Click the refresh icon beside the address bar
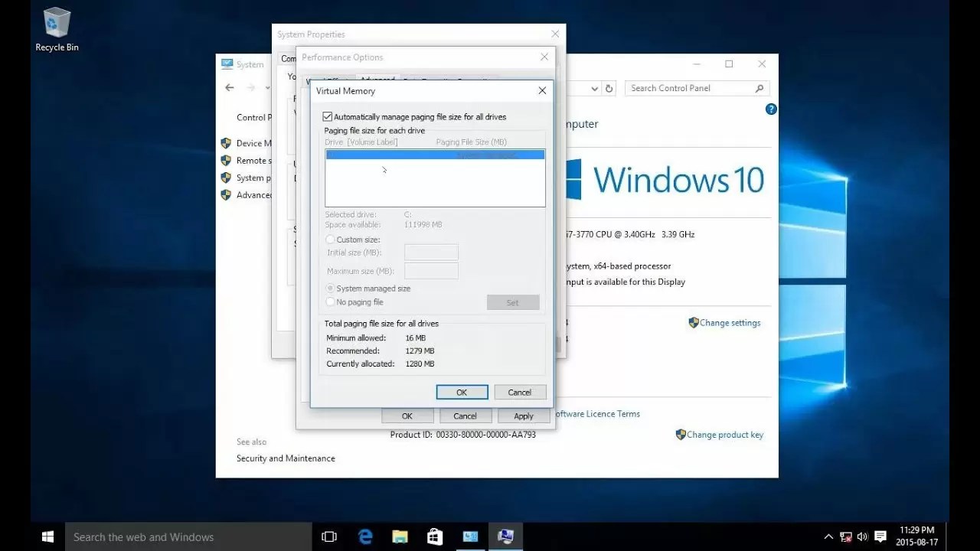Screen dimensions: 980x551 point(609,88)
